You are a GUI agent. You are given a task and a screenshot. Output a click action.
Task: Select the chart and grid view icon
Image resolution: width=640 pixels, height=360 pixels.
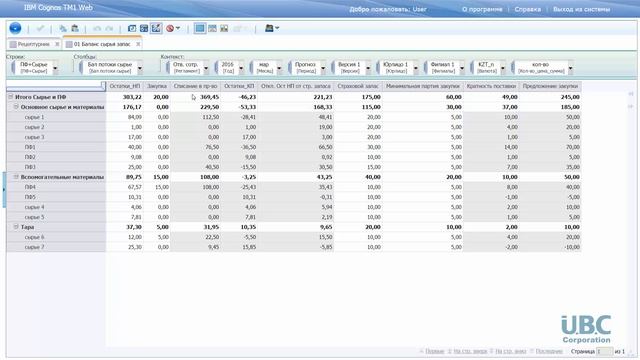(212, 28)
